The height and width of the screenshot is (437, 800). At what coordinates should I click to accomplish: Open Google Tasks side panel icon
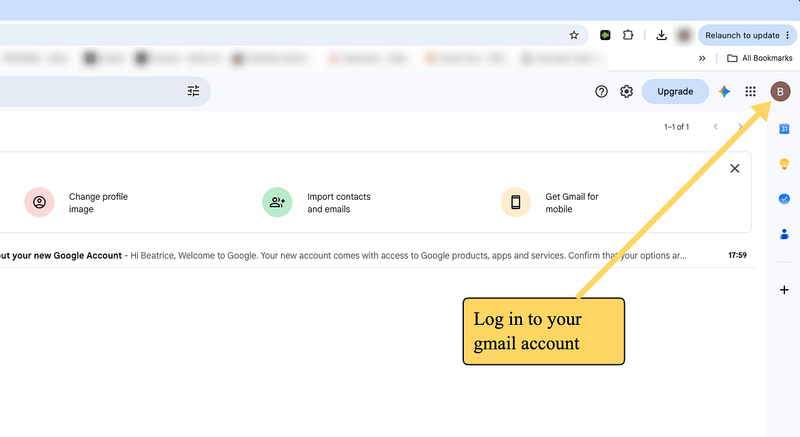pos(784,199)
